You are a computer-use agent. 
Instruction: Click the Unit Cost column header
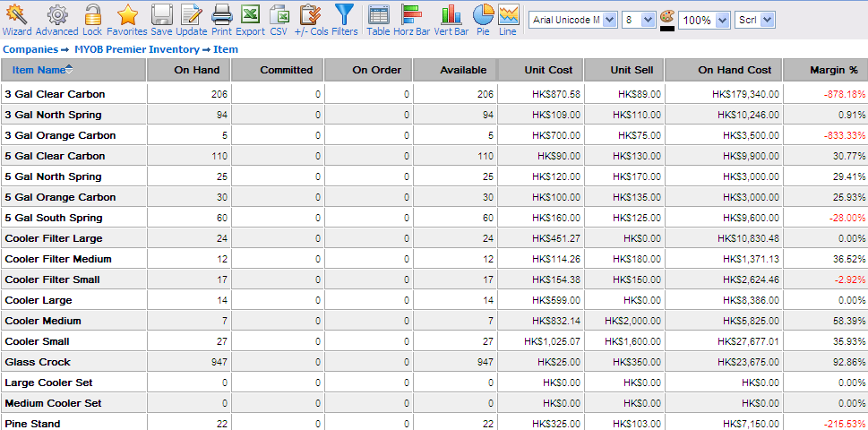coord(540,70)
